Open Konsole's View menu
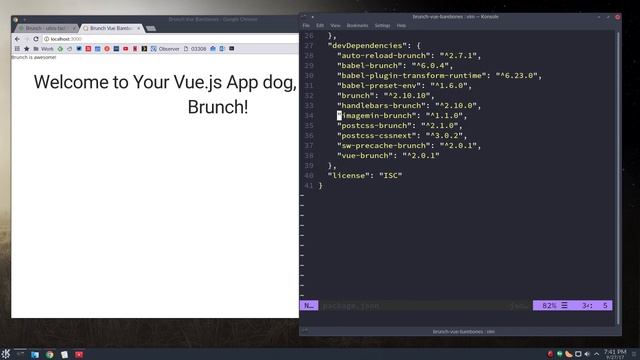 (x=335, y=25)
